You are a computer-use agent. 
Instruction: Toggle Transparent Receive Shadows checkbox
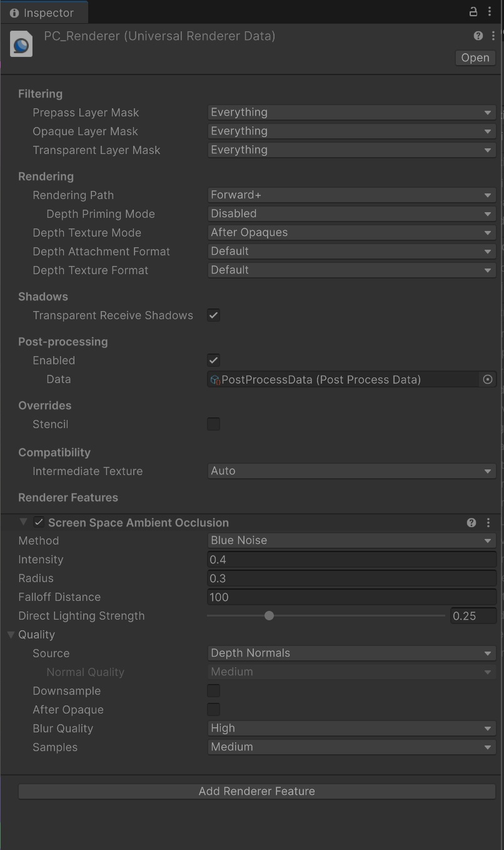(214, 315)
